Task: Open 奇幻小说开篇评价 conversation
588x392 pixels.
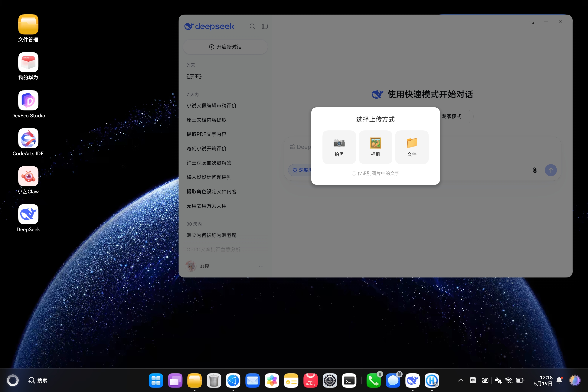Action: coord(225,149)
